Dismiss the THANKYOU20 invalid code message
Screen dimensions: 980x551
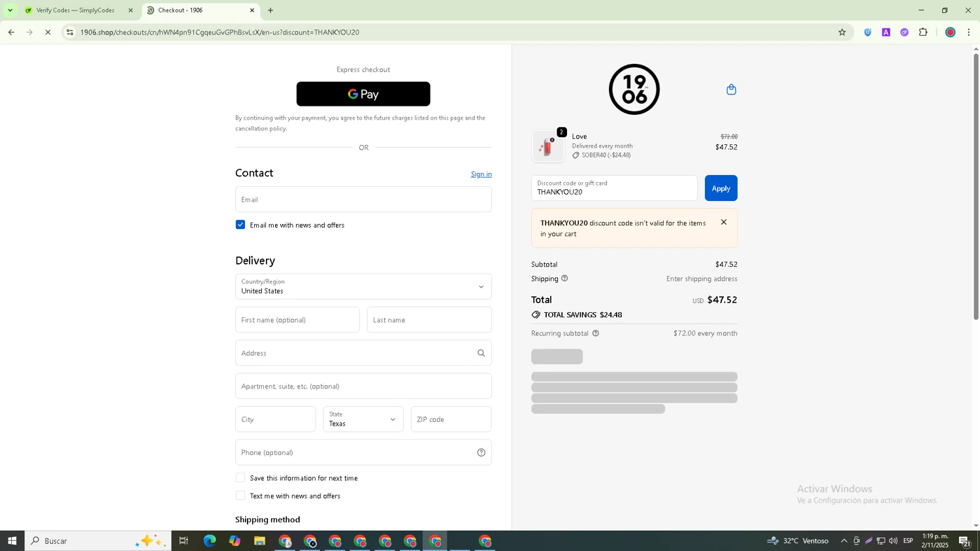point(723,222)
